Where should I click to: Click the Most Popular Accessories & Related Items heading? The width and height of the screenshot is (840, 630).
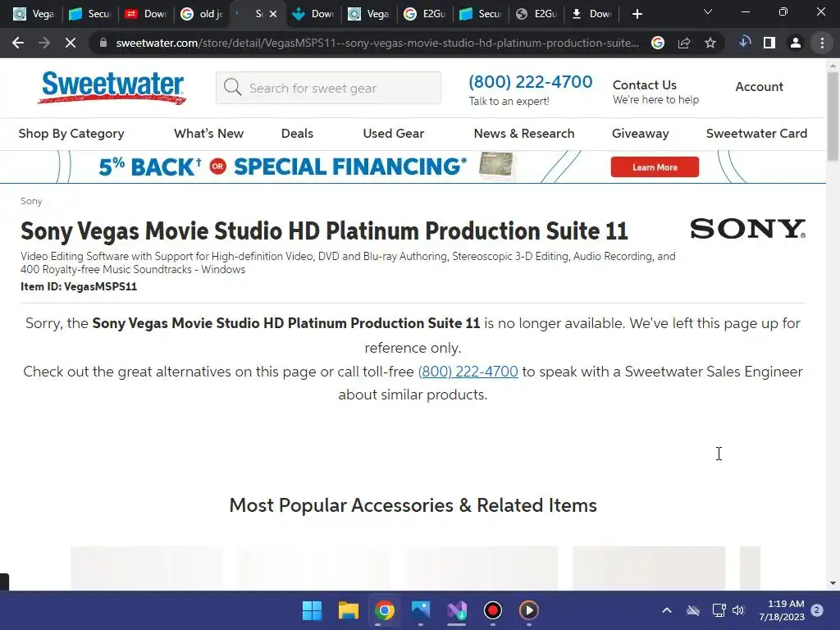coord(413,505)
